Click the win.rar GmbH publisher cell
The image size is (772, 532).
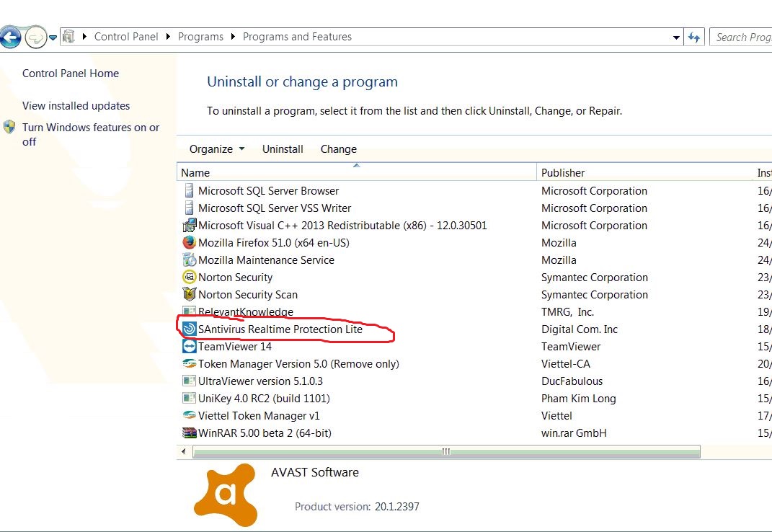click(574, 433)
